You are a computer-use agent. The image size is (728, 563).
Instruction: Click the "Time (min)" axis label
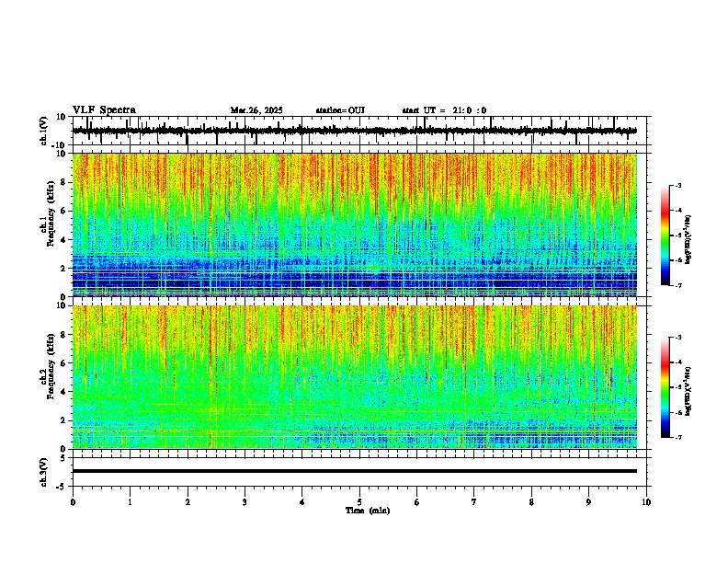(368, 511)
